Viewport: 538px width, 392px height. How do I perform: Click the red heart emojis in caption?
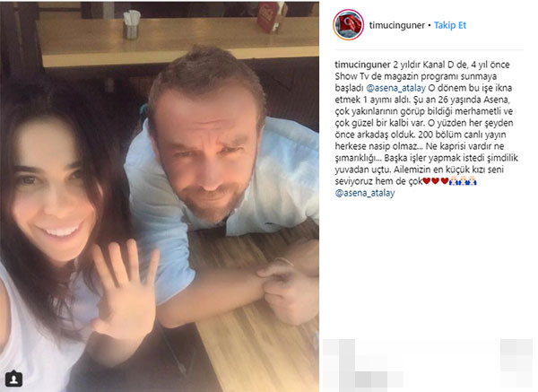pos(436,181)
